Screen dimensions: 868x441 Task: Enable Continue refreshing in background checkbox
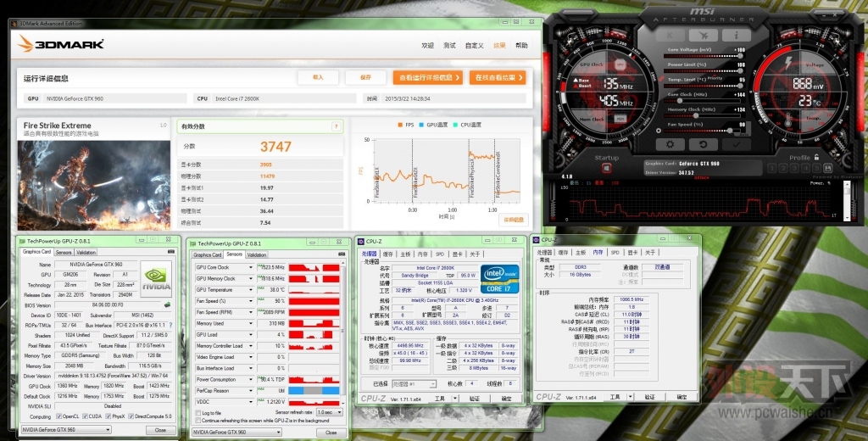tap(198, 421)
